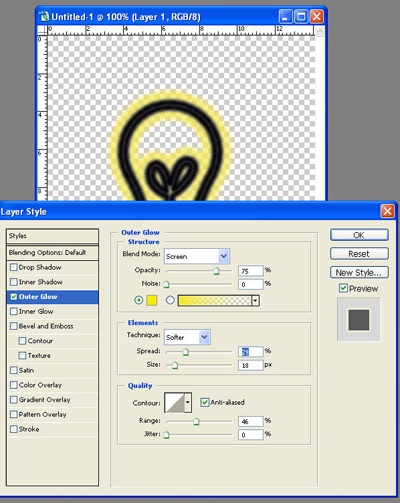Select the Outer Glow list label
Viewport: 400px width, 503px height.
pos(38,297)
